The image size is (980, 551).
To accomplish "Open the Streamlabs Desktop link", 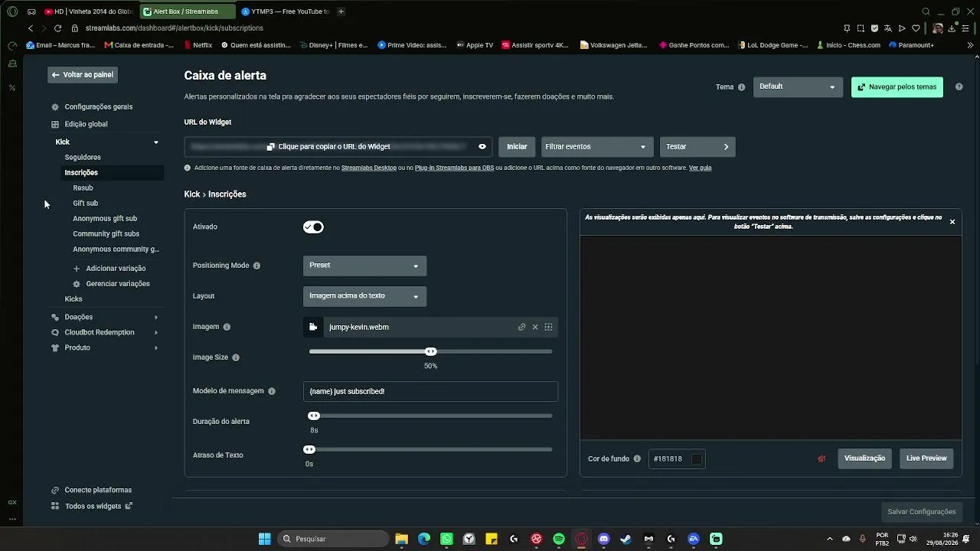I will pos(369,168).
